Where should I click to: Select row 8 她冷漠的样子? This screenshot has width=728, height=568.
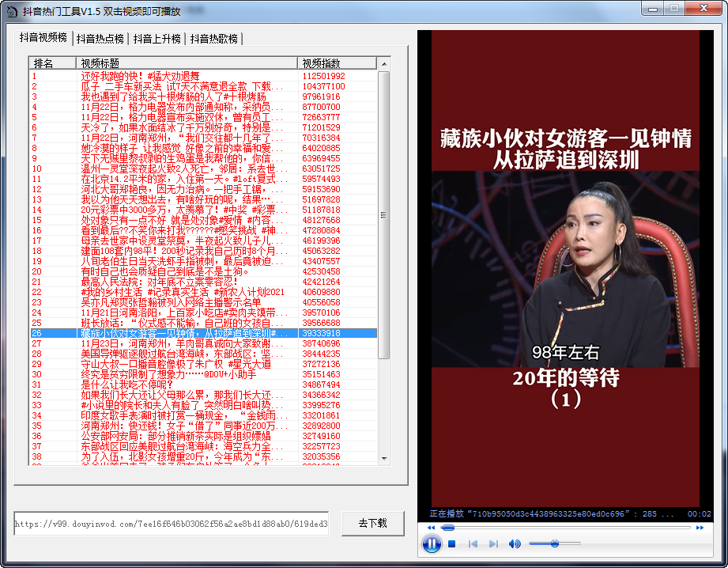pyautogui.click(x=203, y=148)
